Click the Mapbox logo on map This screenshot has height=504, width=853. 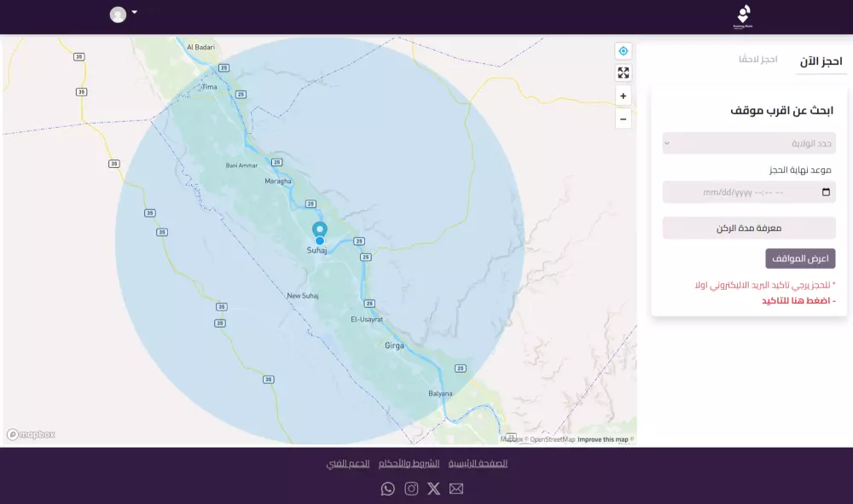[x=31, y=434]
